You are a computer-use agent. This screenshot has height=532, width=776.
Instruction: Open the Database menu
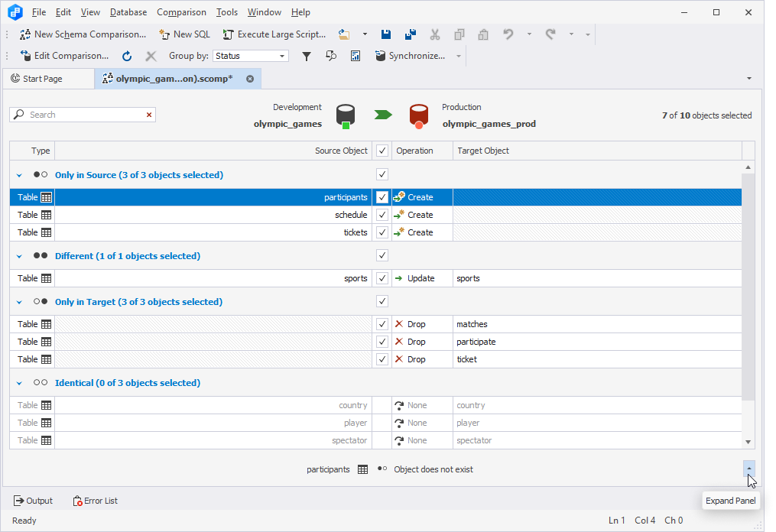(x=128, y=12)
